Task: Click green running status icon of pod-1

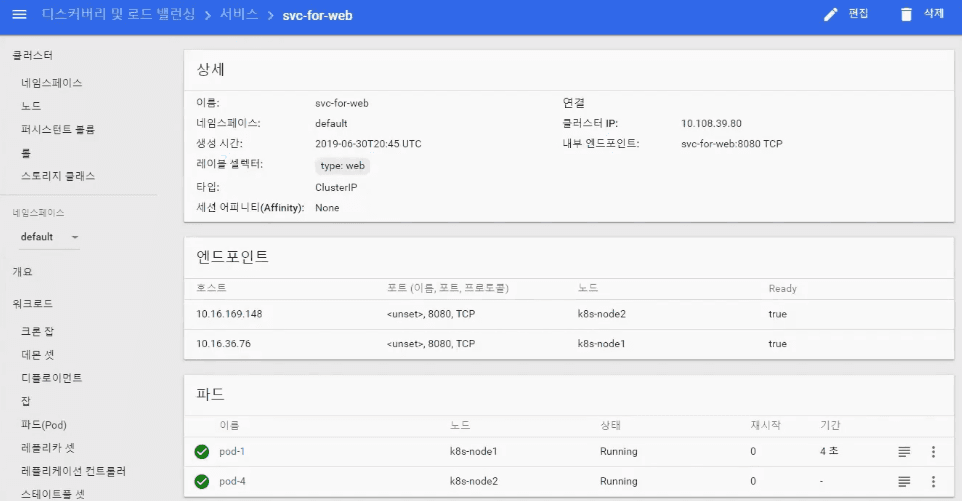Action: coord(202,452)
